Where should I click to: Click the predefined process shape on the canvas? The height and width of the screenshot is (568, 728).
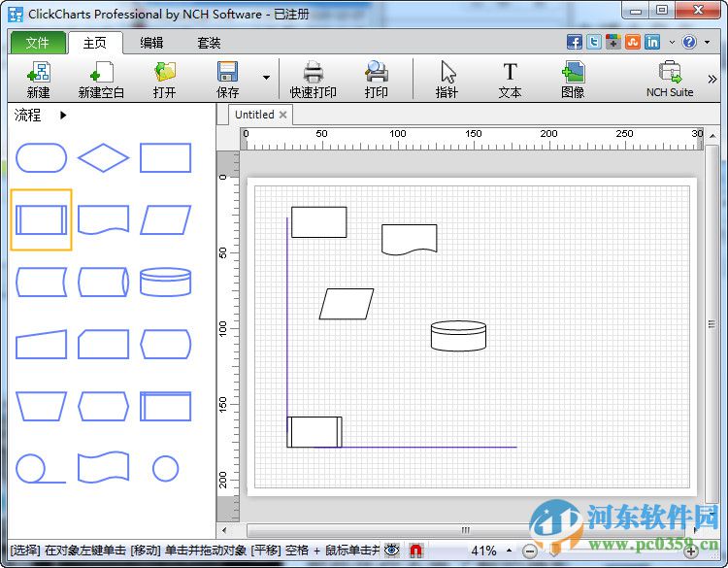(x=314, y=432)
